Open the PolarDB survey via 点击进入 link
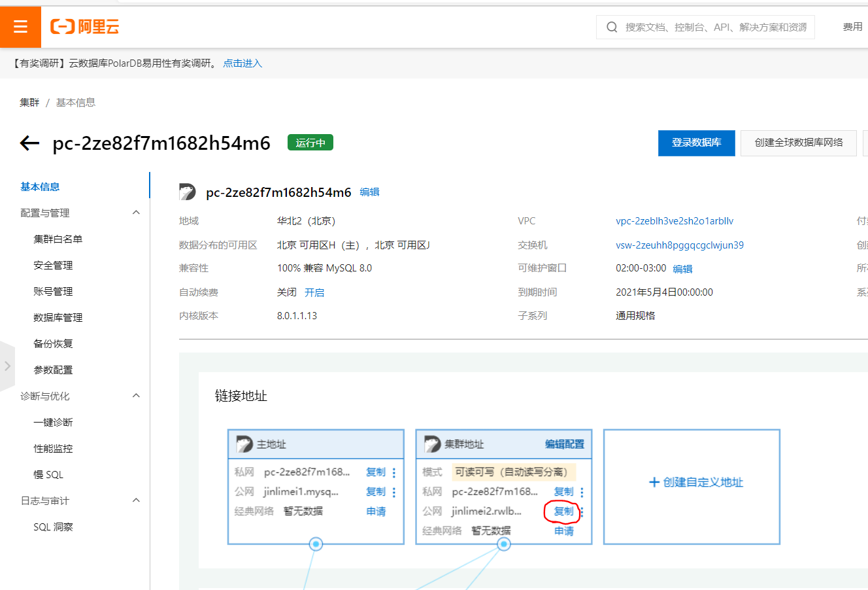 click(242, 63)
